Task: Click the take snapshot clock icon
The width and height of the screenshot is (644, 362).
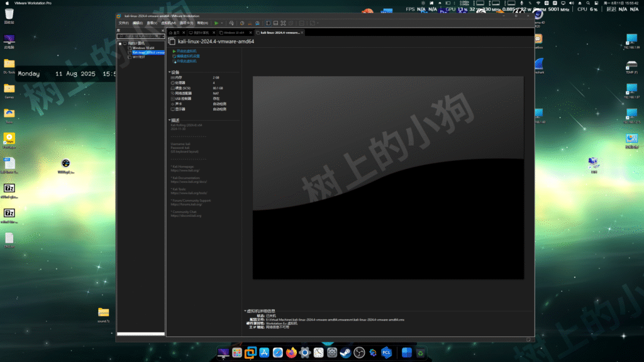Action: point(242,23)
